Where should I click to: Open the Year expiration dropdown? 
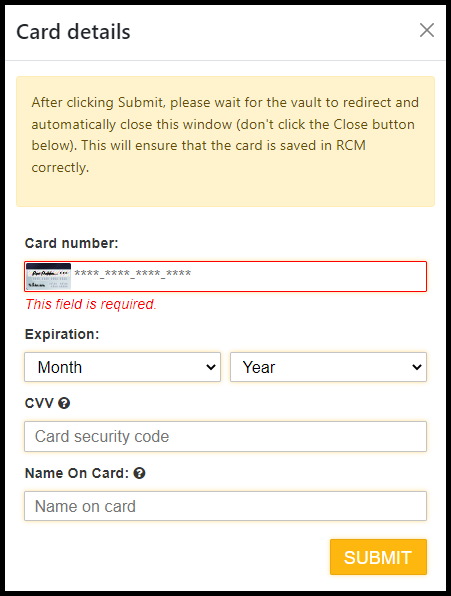pyautogui.click(x=328, y=367)
